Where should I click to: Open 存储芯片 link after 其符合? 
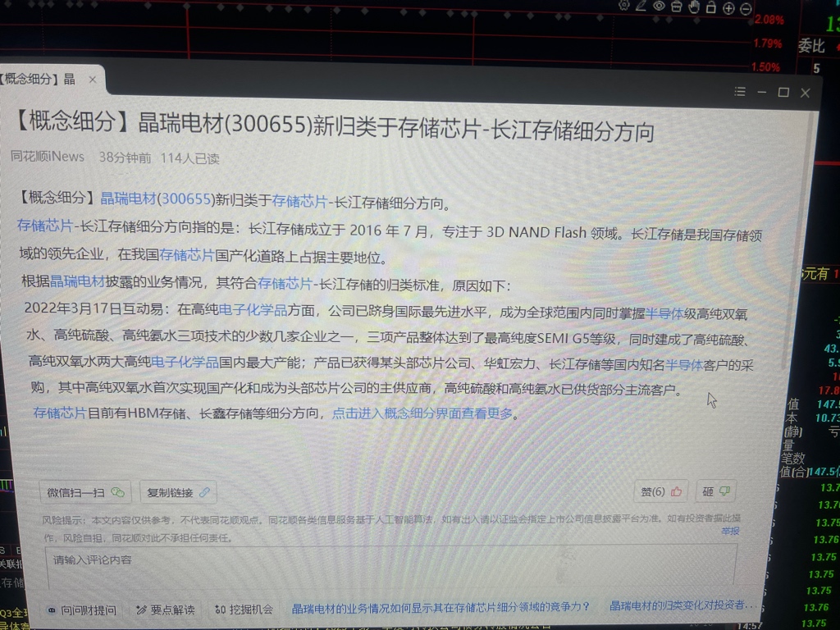pos(285,283)
